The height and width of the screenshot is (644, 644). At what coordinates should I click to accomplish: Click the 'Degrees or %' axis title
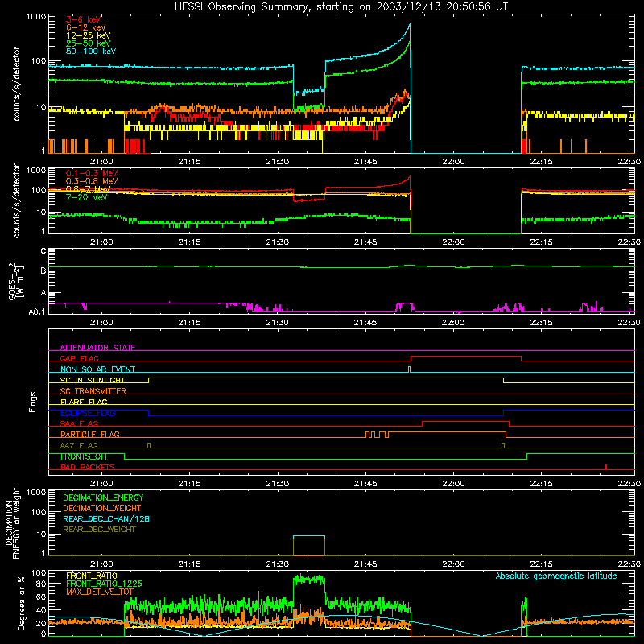tap(21, 603)
